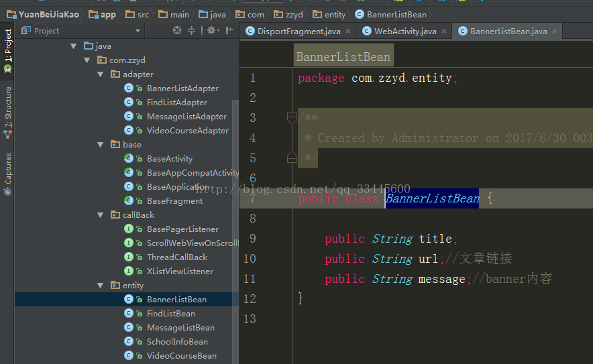
Task: Click the app breadcrumb item
Action: point(102,15)
